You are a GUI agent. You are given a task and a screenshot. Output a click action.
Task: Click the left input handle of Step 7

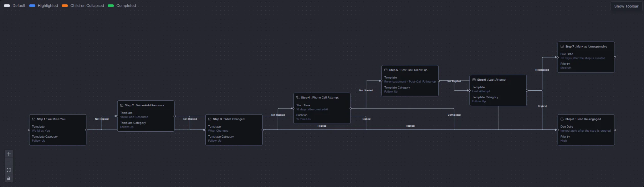point(558,57)
